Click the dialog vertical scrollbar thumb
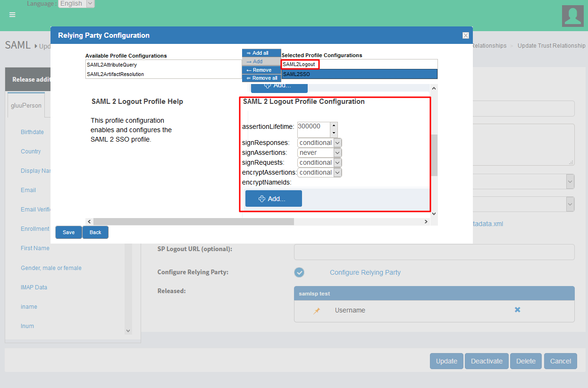The height and width of the screenshot is (388, 588). point(434,155)
